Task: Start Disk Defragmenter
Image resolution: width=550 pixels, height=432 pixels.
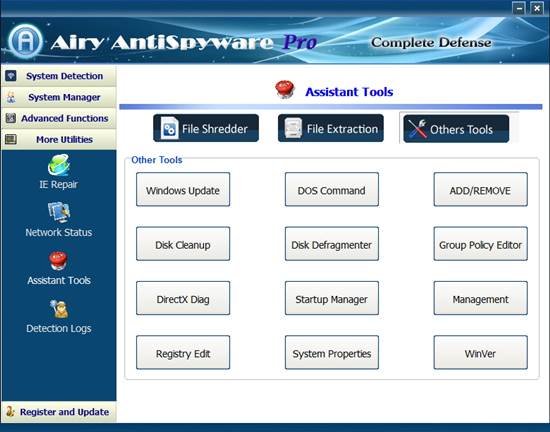Action: click(x=332, y=244)
